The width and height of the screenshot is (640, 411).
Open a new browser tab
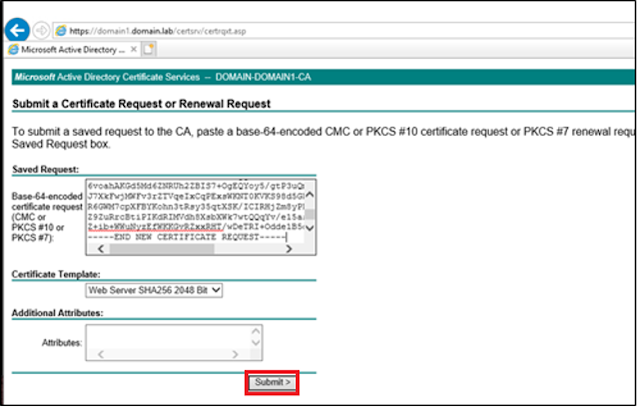tap(149, 49)
